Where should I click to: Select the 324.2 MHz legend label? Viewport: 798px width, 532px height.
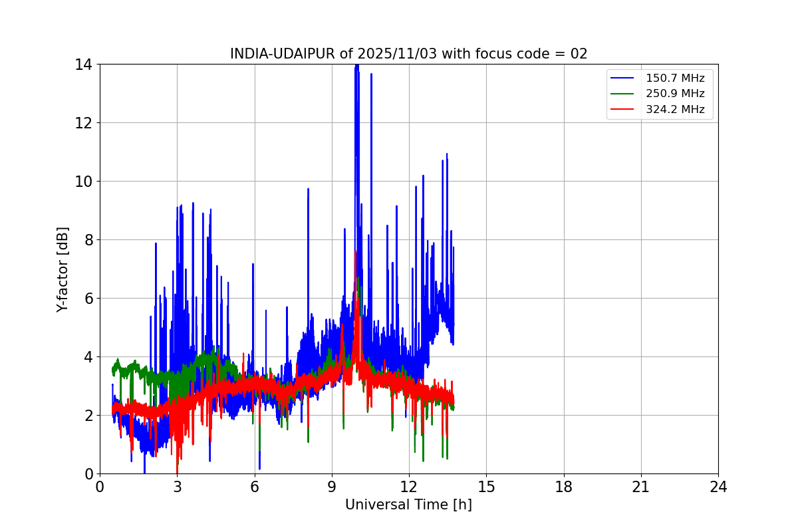[675, 110]
